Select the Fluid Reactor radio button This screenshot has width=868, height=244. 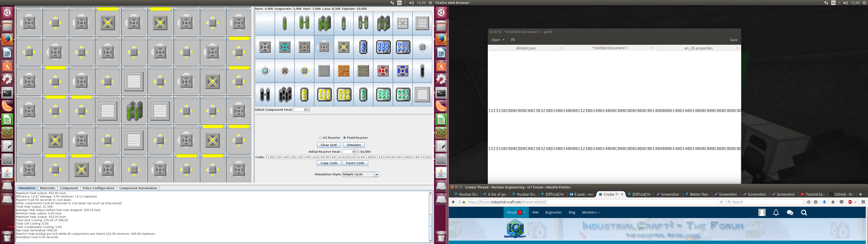(345, 138)
